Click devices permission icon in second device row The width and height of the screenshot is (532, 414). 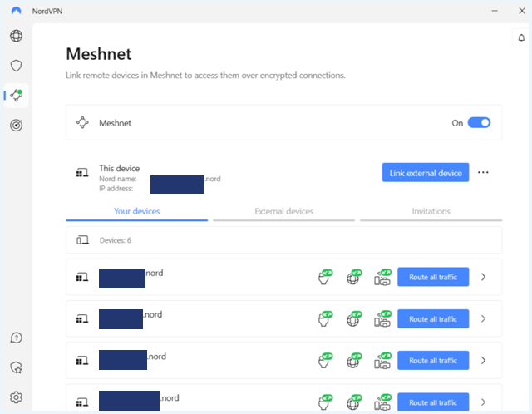point(382,318)
